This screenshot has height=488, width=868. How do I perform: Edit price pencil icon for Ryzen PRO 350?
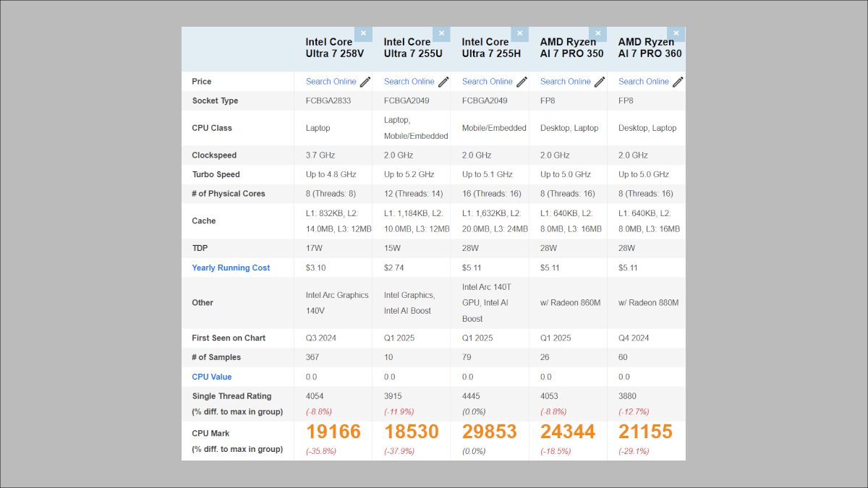[600, 82]
